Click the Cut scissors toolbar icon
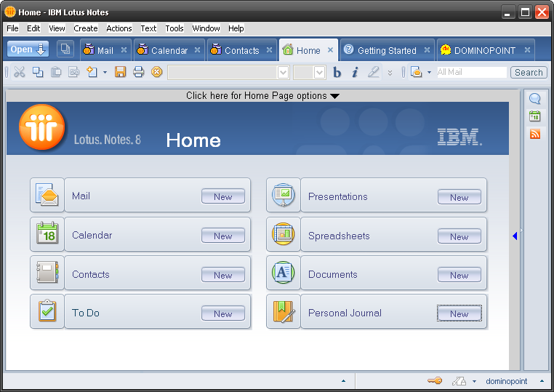The height and width of the screenshot is (392, 554). 20,72
